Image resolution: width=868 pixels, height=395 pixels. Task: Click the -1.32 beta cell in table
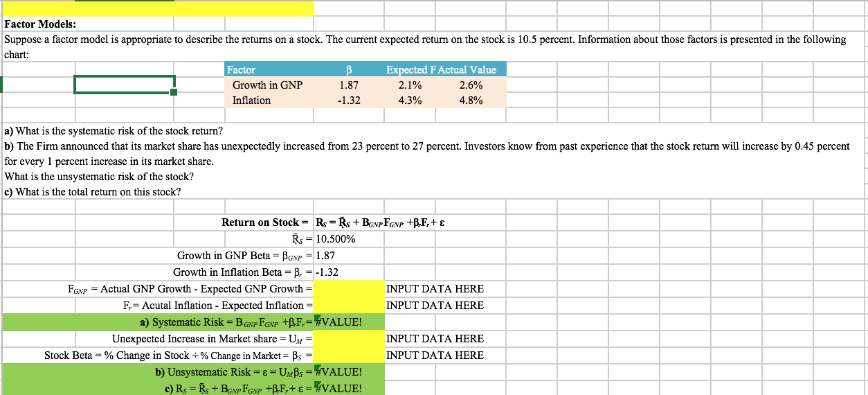(x=350, y=100)
